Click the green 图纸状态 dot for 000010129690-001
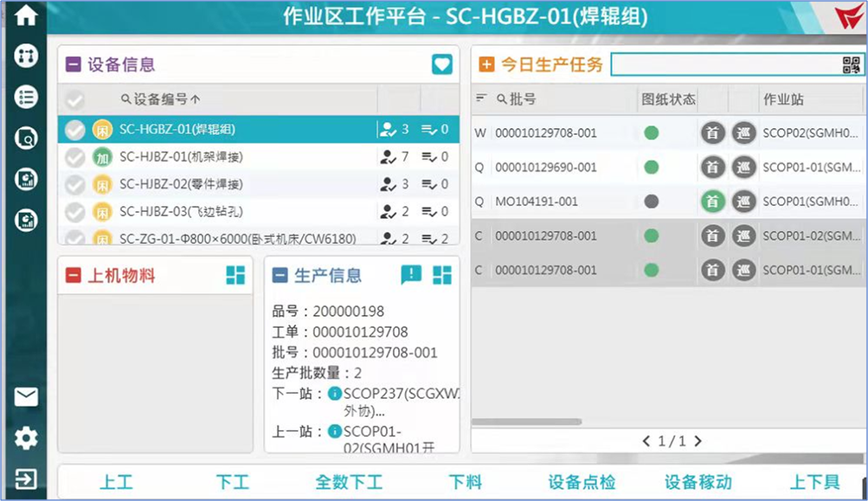The height and width of the screenshot is (501, 868). coord(652,167)
